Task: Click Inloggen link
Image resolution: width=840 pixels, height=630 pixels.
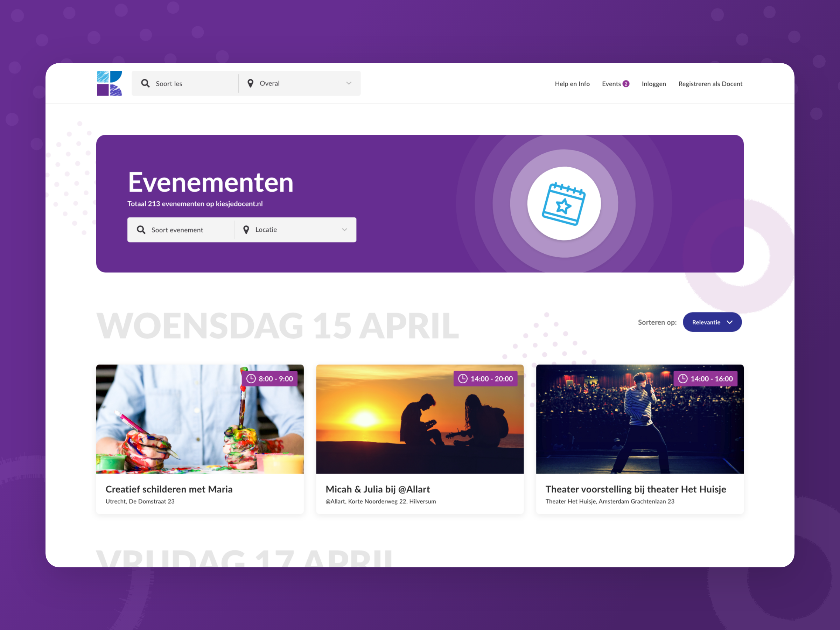Action: (653, 84)
